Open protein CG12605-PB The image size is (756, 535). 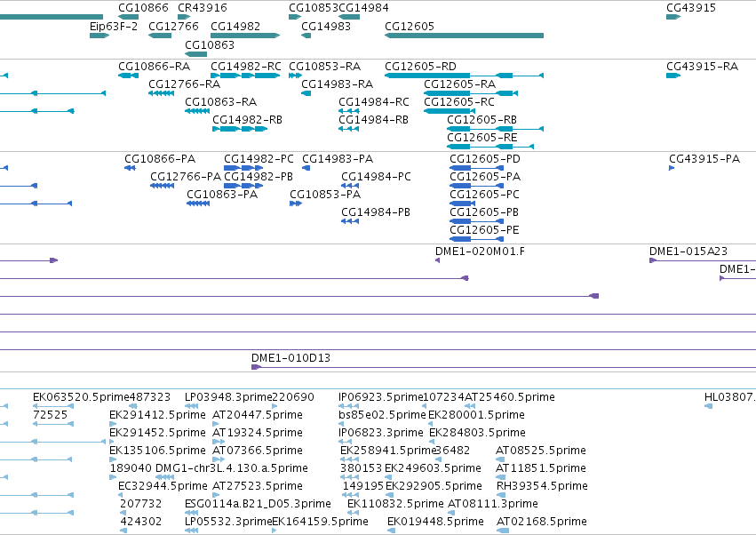484,212
